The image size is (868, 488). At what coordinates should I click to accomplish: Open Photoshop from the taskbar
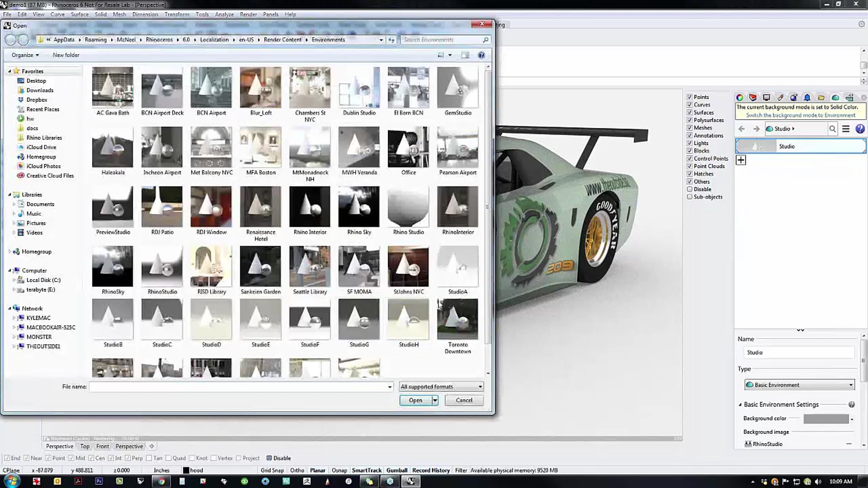pos(99,481)
